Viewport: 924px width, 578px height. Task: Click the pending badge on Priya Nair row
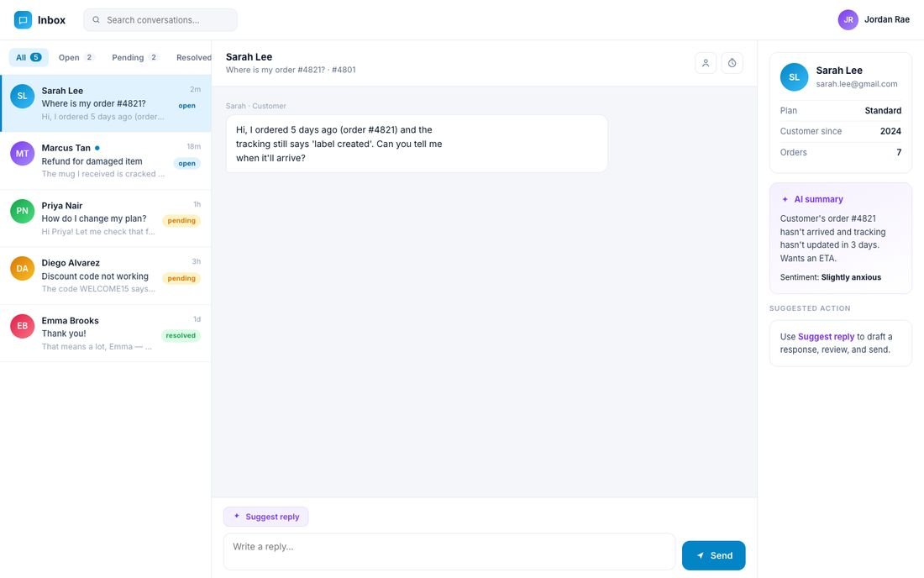click(181, 221)
